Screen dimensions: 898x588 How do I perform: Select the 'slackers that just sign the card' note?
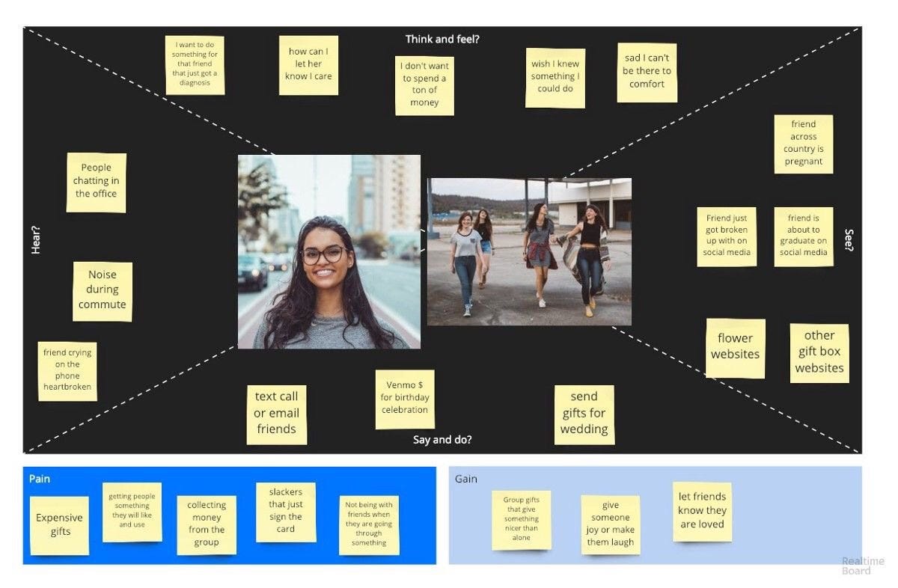point(287,511)
